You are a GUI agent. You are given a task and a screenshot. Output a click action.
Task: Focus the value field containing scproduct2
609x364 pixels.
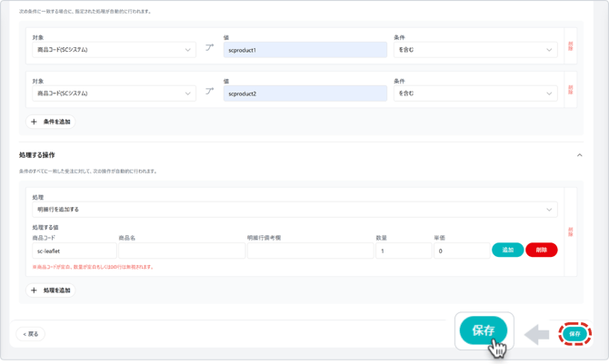coord(304,93)
